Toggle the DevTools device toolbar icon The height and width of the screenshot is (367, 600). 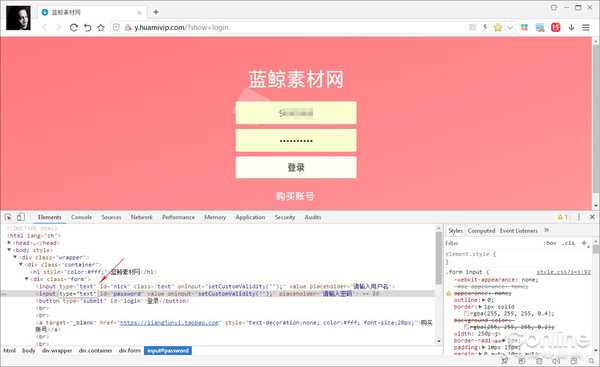[x=21, y=217]
